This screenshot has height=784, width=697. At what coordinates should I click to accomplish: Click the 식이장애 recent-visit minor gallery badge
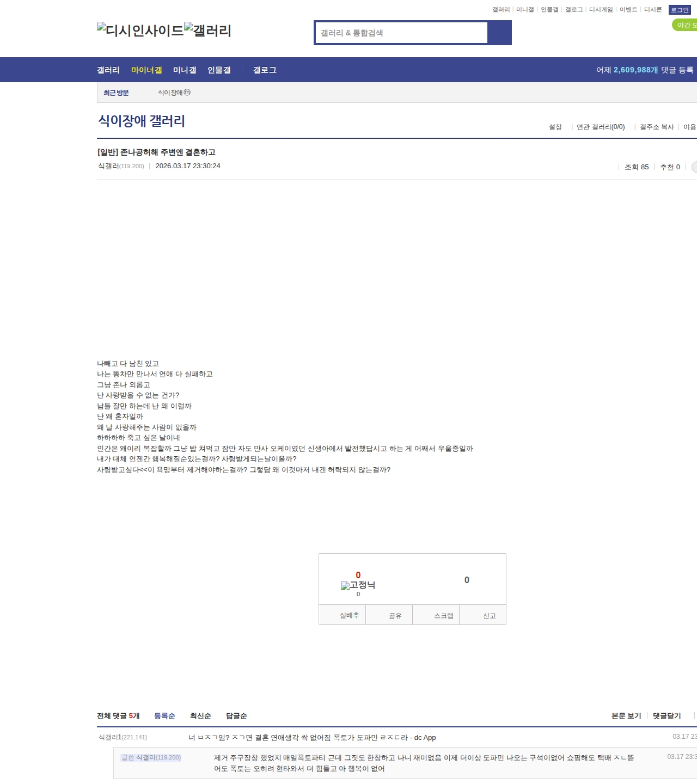point(187,93)
